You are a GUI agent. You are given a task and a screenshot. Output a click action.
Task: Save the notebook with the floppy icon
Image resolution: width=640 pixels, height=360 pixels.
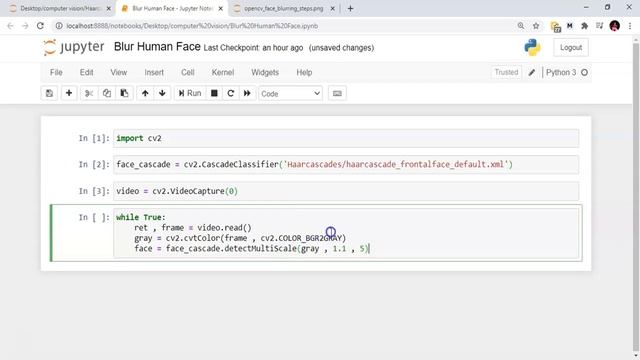[49, 93]
